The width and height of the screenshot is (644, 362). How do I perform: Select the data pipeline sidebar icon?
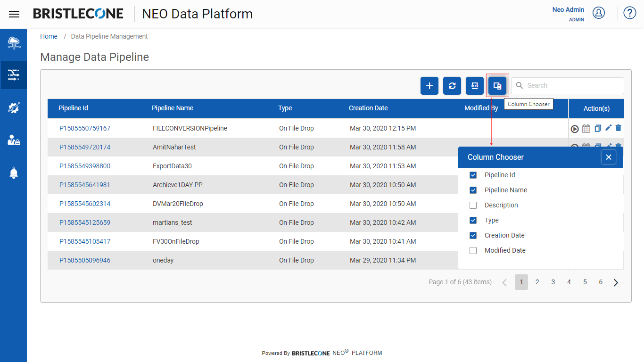(x=14, y=75)
